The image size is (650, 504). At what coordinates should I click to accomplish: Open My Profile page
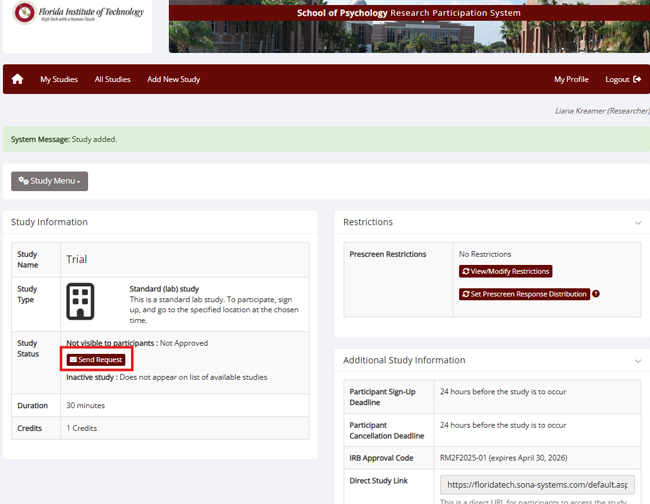(x=571, y=79)
